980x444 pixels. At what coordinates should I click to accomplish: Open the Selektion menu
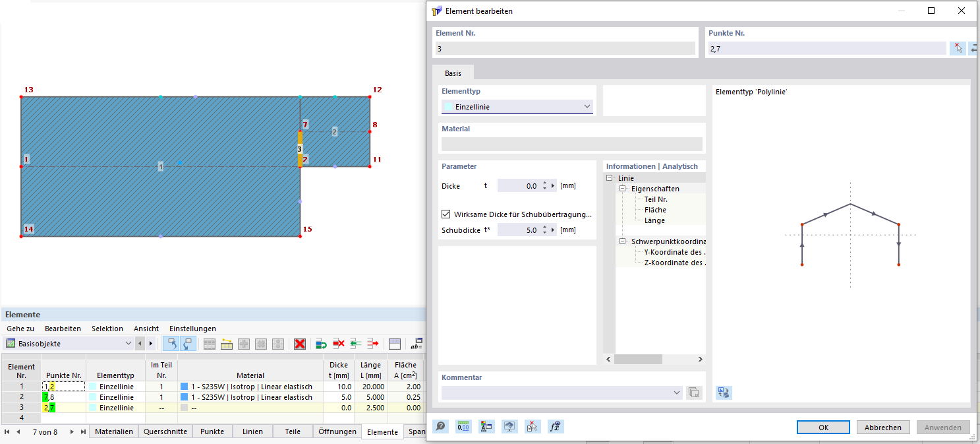[107, 329]
